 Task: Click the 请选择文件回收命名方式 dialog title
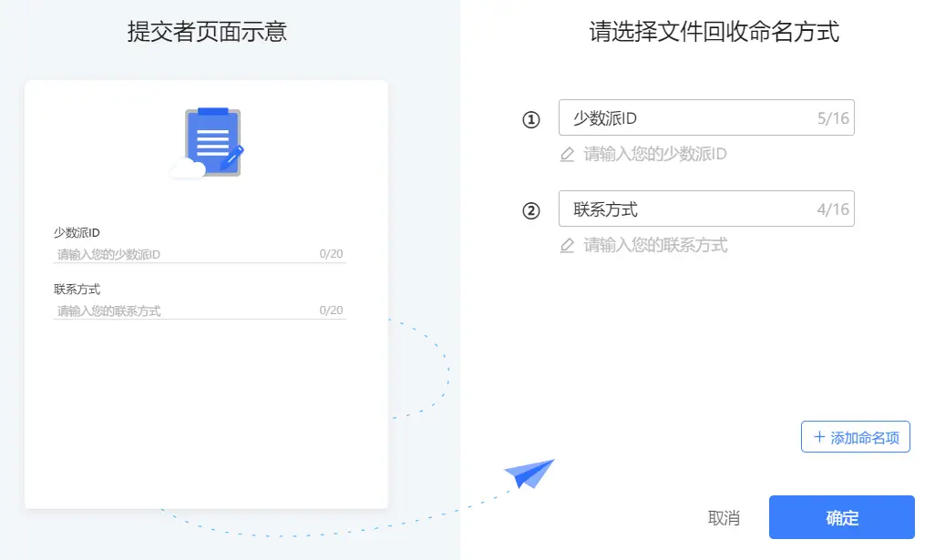pos(713,32)
